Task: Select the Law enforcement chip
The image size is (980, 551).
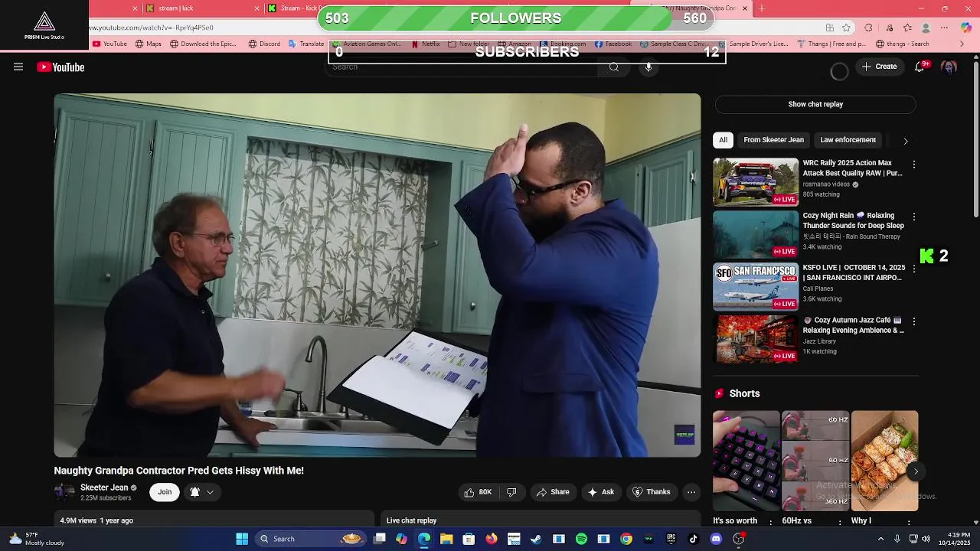Action: click(x=848, y=140)
